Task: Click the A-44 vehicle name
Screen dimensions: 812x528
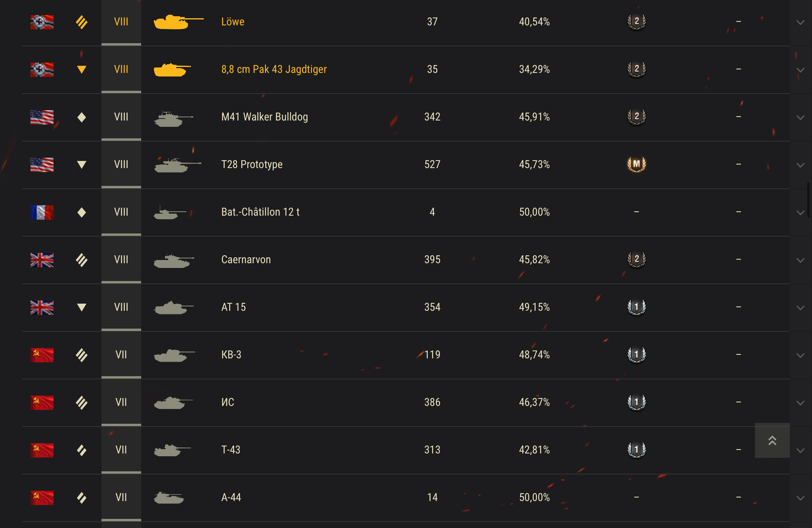Action: click(x=231, y=497)
